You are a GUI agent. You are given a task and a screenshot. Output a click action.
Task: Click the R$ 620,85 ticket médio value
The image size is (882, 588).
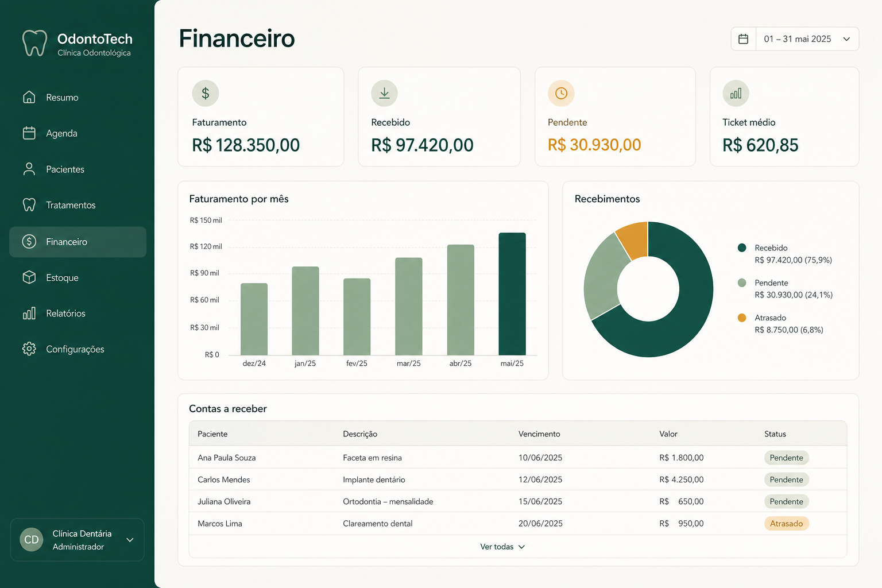760,145
